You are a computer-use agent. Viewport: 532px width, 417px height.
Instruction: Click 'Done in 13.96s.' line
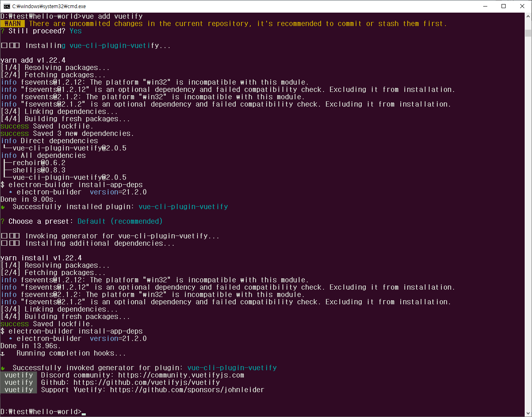[30, 346]
